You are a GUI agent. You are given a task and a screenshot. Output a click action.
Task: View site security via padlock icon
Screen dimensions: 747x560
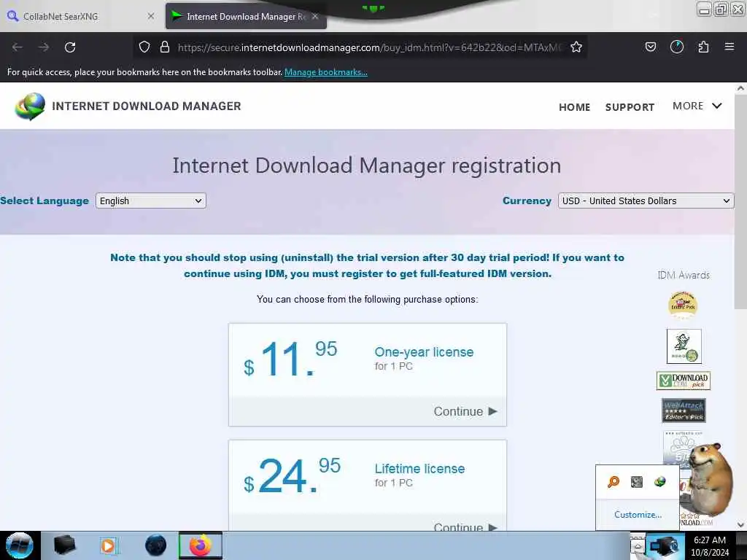pos(165,47)
